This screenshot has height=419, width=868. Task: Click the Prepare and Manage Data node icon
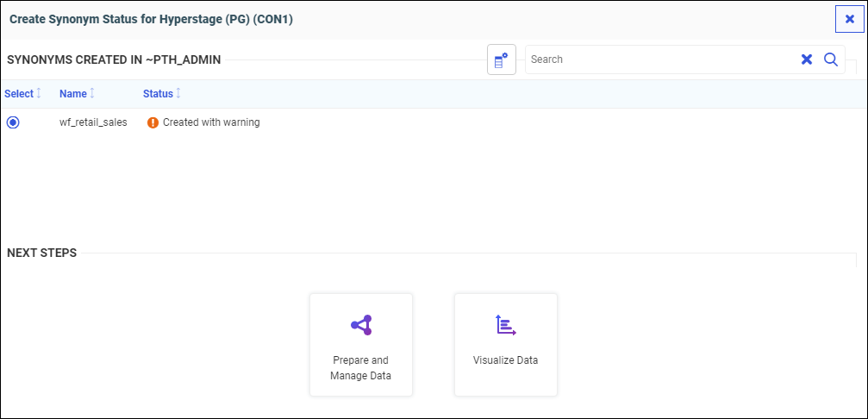361,325
